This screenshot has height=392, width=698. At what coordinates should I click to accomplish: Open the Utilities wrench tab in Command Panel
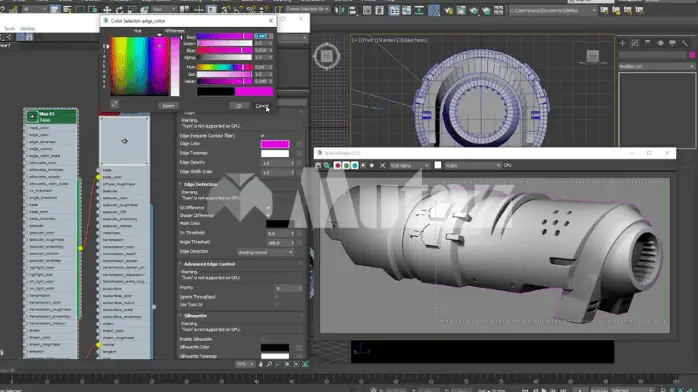(x=685, y=43)
